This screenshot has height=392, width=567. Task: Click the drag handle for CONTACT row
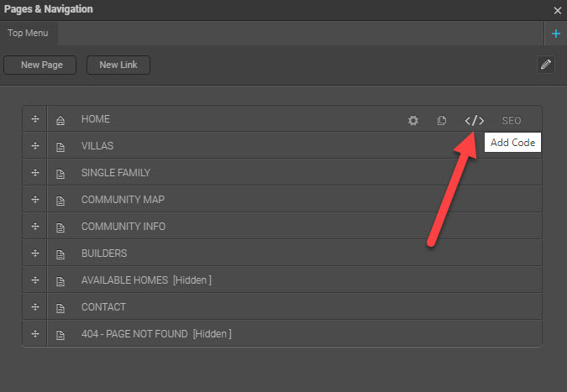tap(35, 307)
